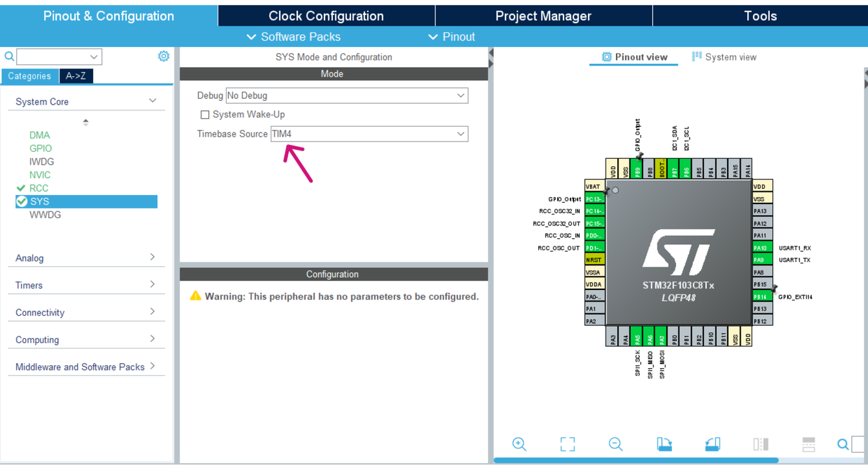Select pin PA9 USART1_TX
868x465 pixels.
pyautogui.click(x=763, y=260)
